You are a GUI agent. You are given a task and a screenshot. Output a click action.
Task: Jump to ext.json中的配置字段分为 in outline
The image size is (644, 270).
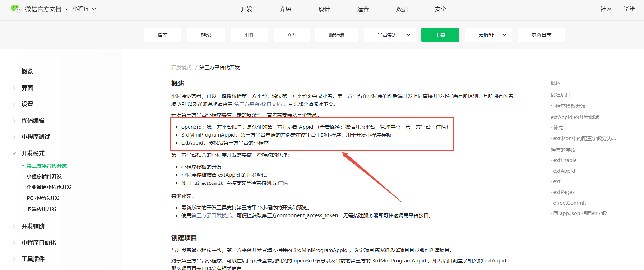584,138
